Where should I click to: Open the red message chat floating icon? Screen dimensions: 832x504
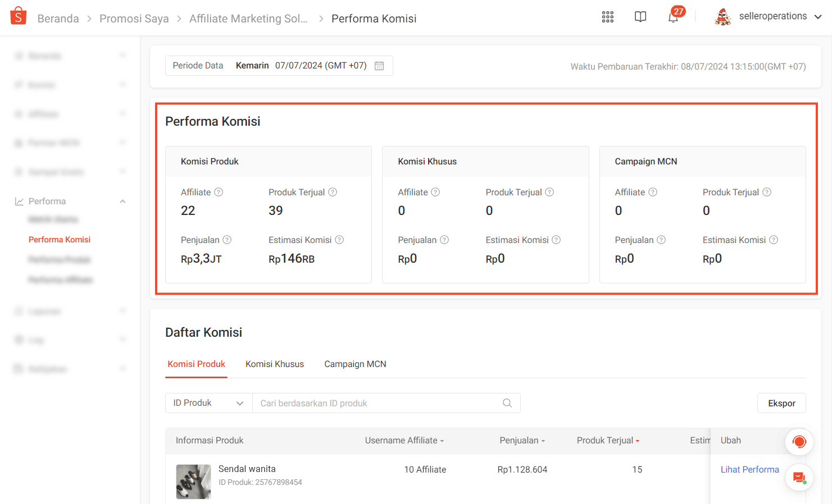799,478
